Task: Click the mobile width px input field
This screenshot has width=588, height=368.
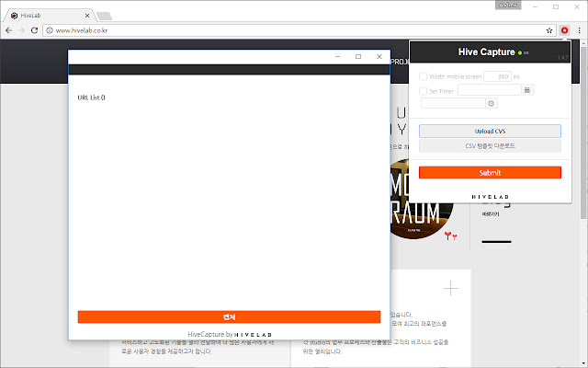Action: (x=497, y=76)
